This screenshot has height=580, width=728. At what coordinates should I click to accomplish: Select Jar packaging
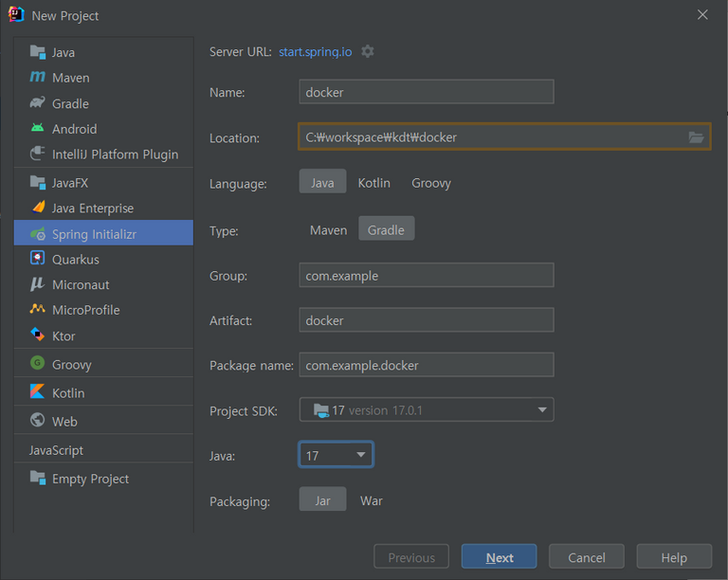click(x=322, y=500)
